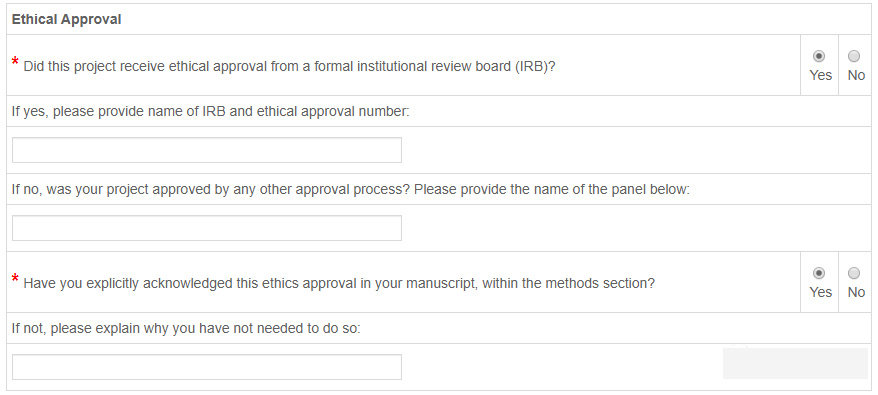Click the 'If not, please explain why' label
Screen dimensions: 878x395
point(186,328)
